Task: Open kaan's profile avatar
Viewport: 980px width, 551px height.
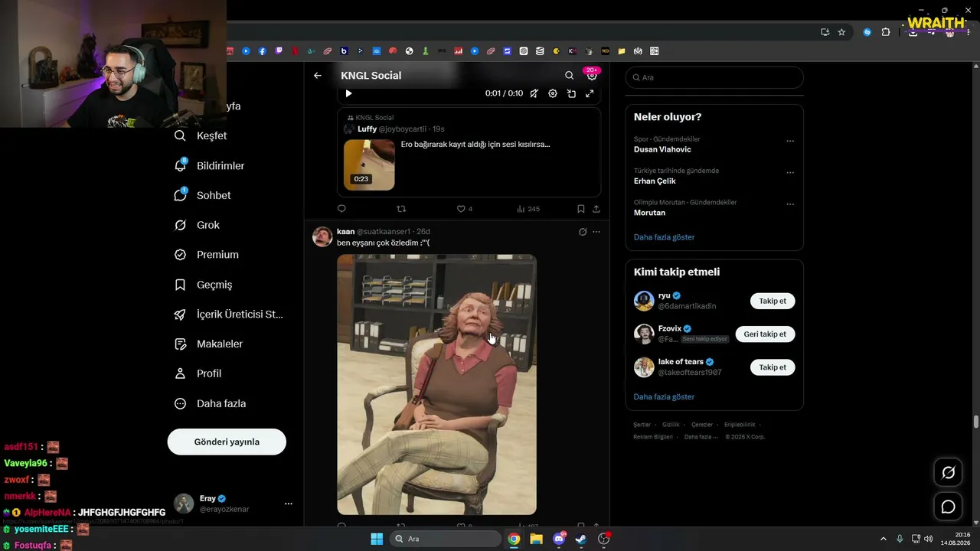Action: 322,236
